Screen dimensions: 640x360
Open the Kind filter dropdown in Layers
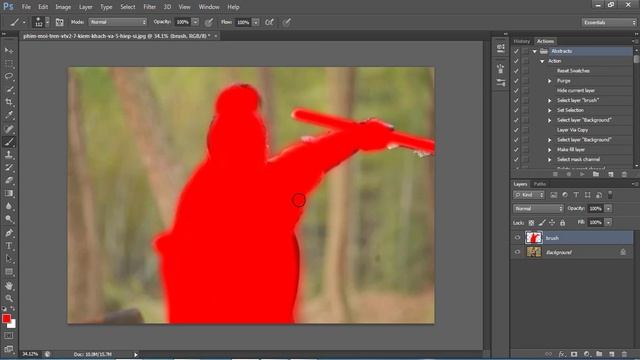[529, 195]
